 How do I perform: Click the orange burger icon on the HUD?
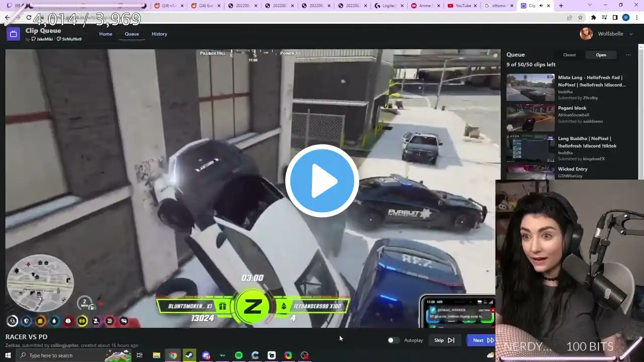(40, 321)
